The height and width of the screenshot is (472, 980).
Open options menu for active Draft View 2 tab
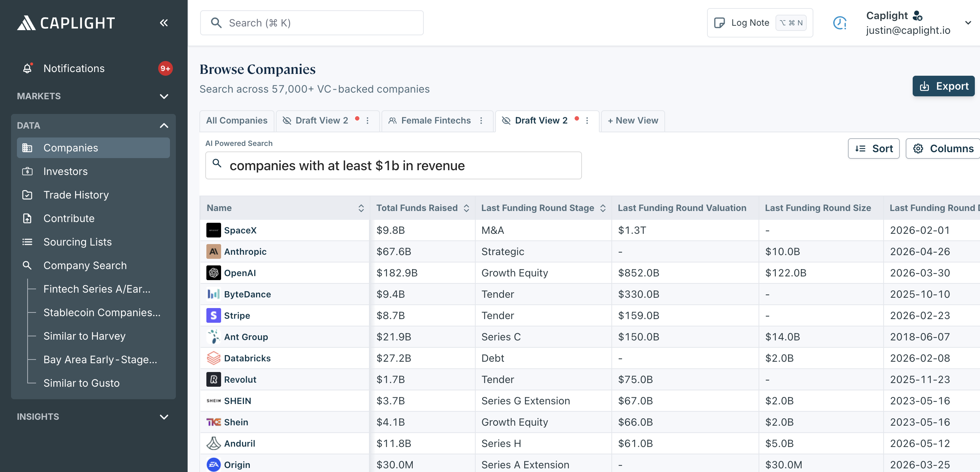point(587,121)
